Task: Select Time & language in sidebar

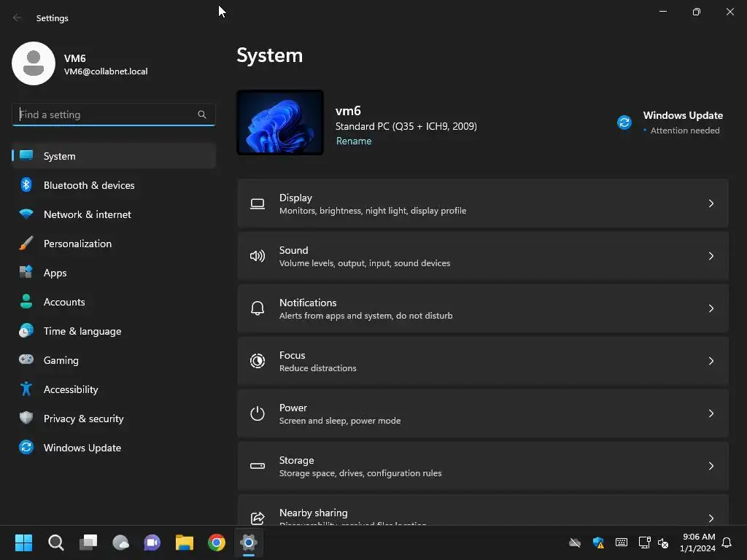Action: 113,331
